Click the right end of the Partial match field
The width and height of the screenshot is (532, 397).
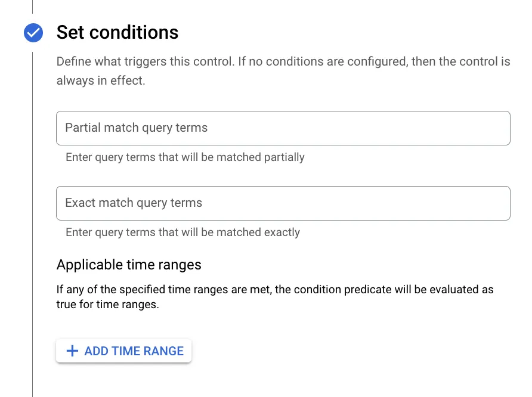pyautogui.click(x=495, y=128)
